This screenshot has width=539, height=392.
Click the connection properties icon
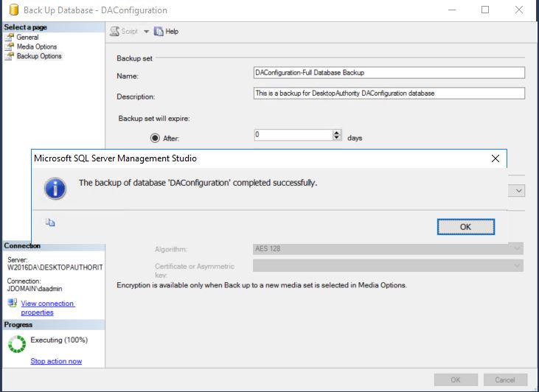coord(12,304)
